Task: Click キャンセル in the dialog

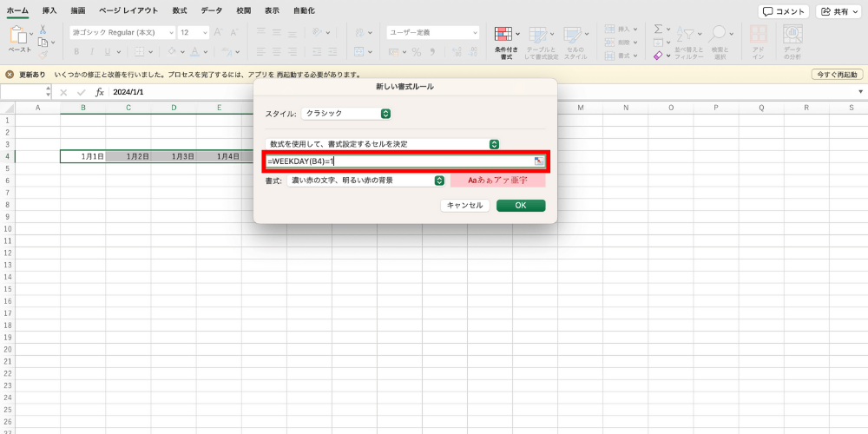Action: pos(465,206)
